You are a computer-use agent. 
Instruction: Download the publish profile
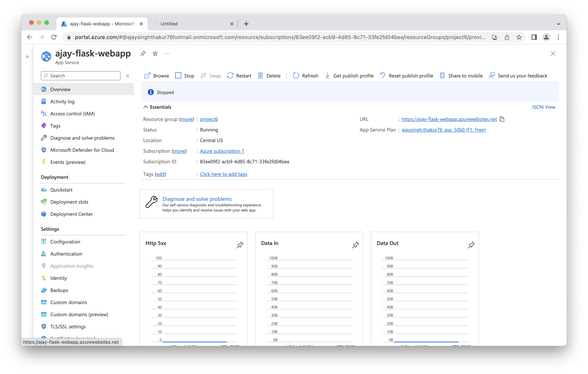coord(349,76)
